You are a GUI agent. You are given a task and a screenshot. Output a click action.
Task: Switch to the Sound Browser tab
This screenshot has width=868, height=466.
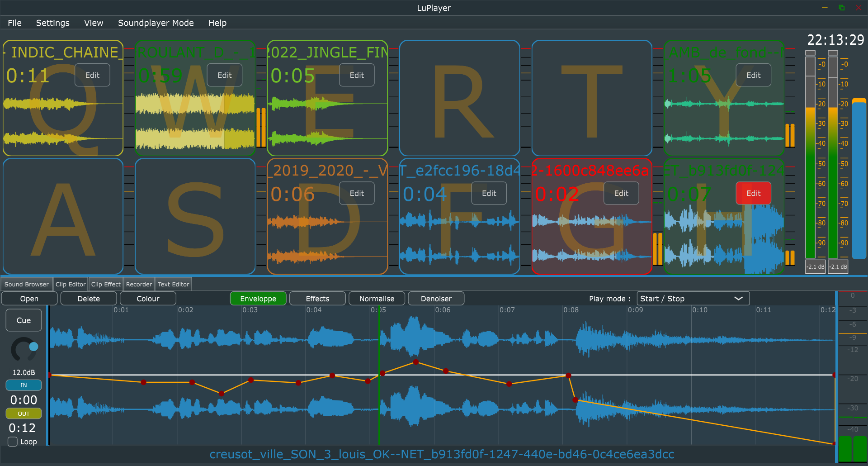(x=26, y=284)
